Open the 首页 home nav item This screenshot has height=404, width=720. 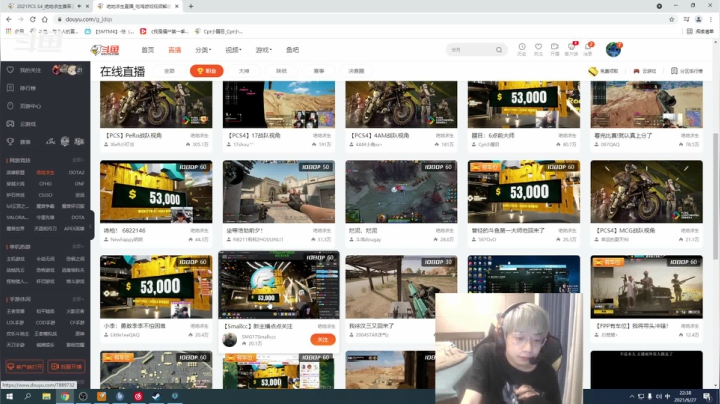pyautogui.click(x=147, y=50)
